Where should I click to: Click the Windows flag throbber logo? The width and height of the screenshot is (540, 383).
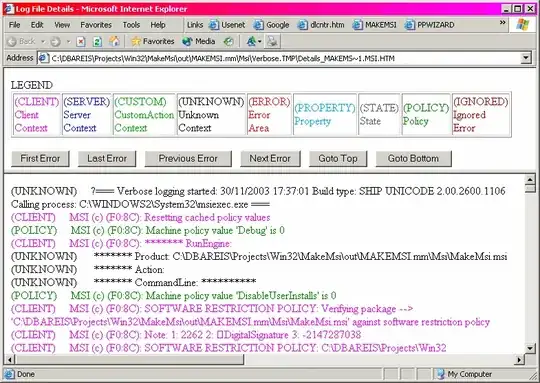click(x=523, y=25)
